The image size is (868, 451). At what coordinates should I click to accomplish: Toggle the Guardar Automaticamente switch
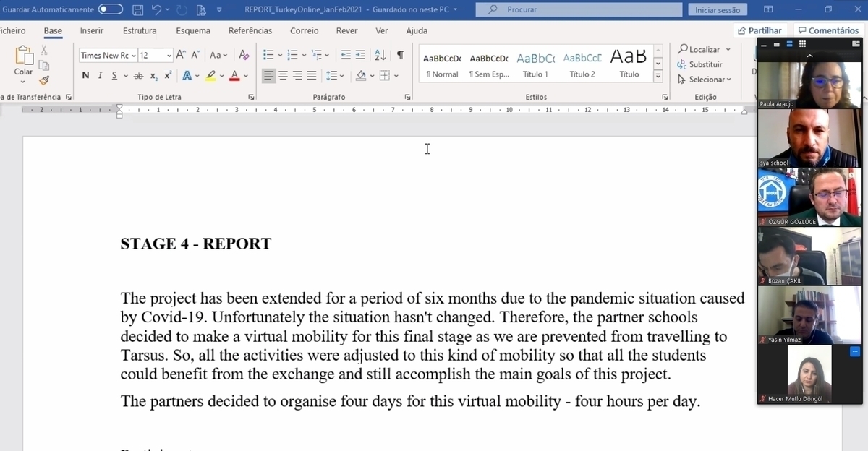(111, 9)
